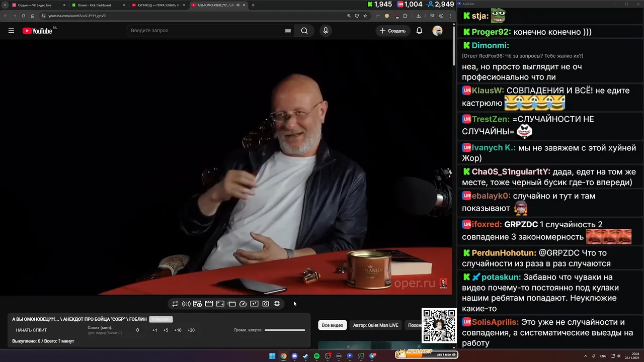This screenshot has height=362, width=644.
Task: Select the А ВЫ ОМОНОВЕЦ tab
Action: point(218,5)
